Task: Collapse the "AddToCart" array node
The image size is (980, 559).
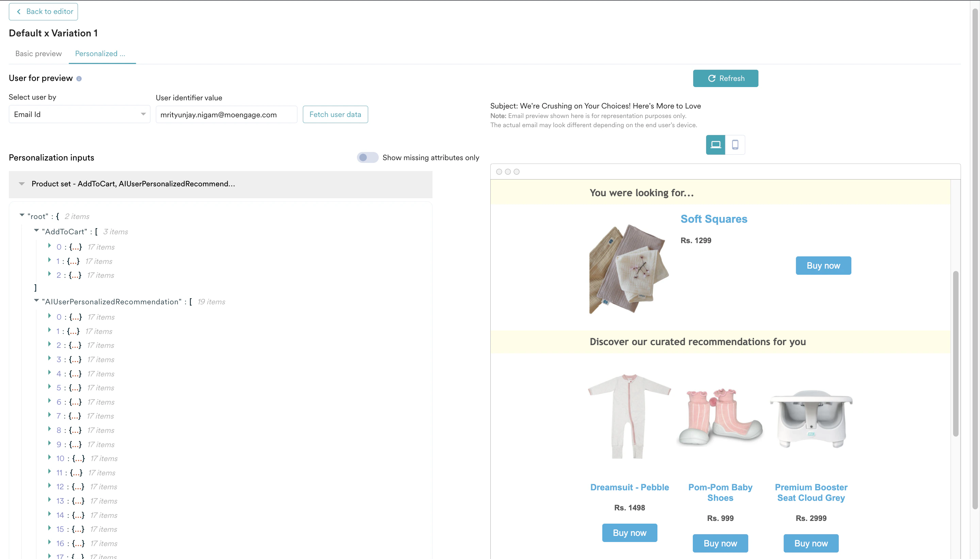Action: click(x=36, y=231)
